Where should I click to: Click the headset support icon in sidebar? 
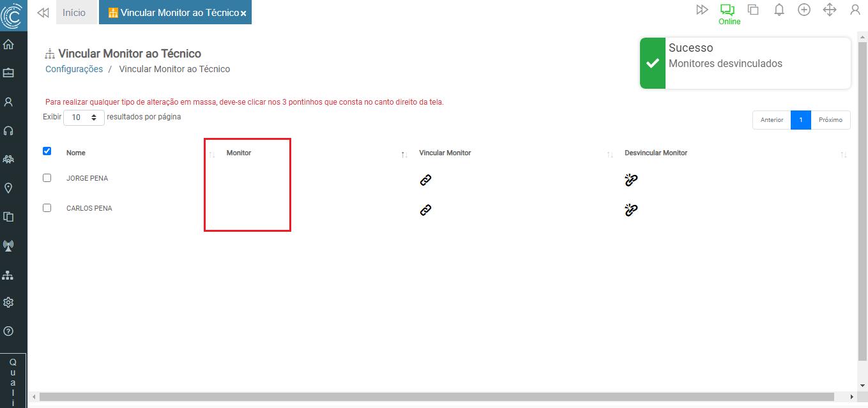[9, 131]
